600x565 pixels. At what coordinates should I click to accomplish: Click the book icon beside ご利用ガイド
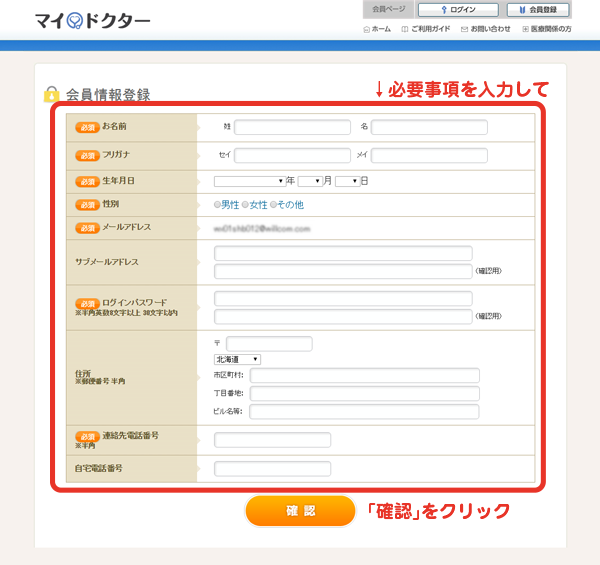click(404, 29)
